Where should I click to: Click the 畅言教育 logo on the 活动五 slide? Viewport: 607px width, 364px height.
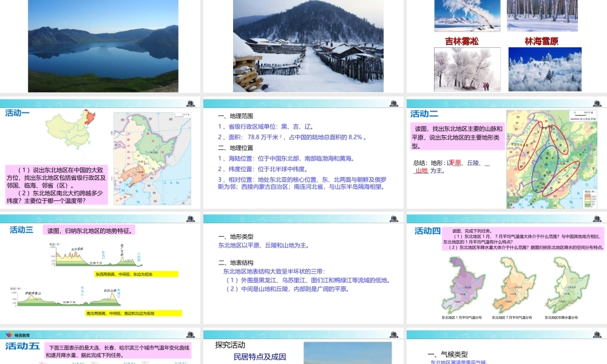tap(18, 335)
